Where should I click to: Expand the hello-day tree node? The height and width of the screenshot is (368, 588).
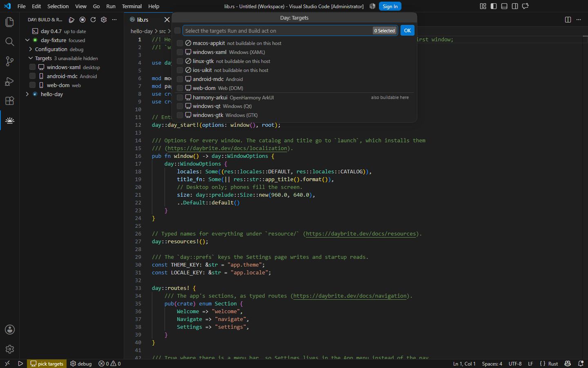pos(27,94)
